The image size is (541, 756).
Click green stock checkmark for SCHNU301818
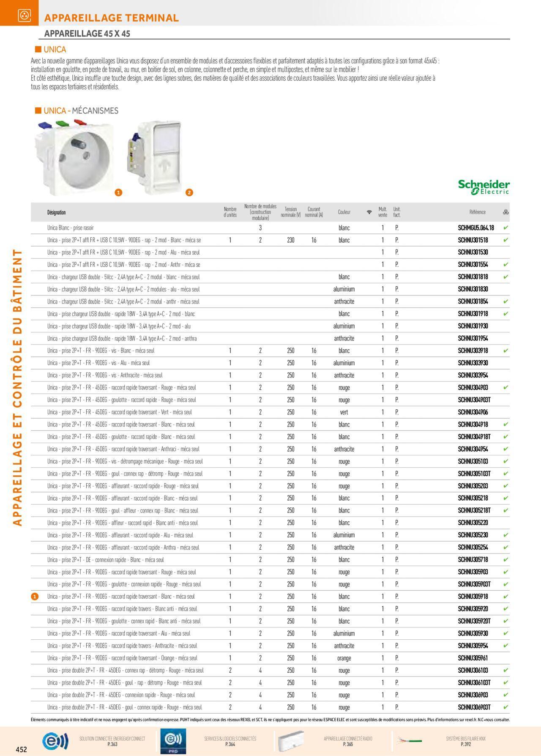pos(506,277)
